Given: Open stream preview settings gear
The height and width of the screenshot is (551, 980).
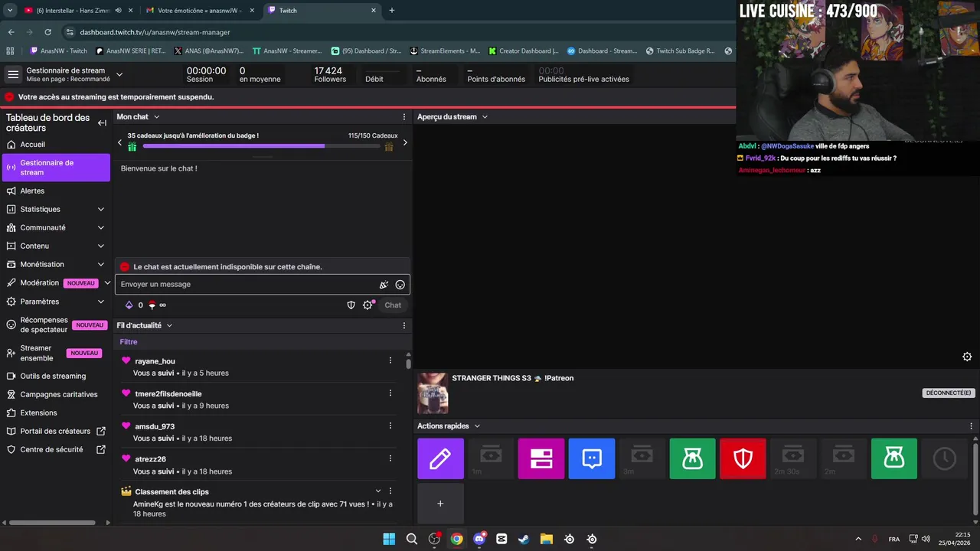Looking at the screenshot, I should [x=967, y=357].
